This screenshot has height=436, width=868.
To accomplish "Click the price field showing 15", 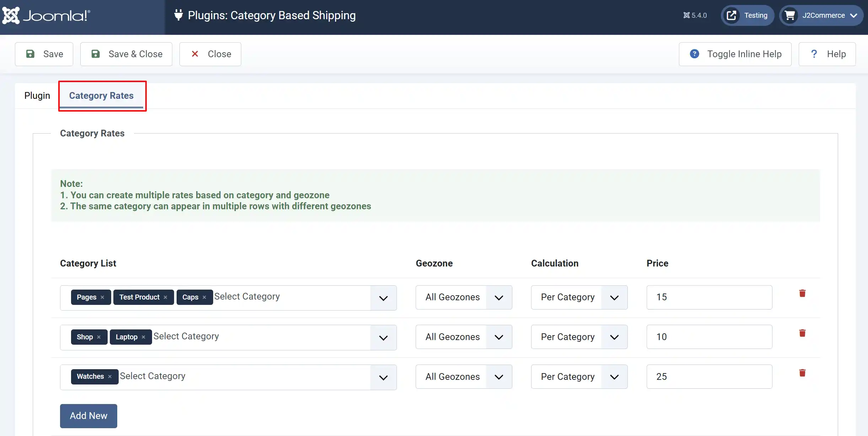I will [x=709, y=297].
